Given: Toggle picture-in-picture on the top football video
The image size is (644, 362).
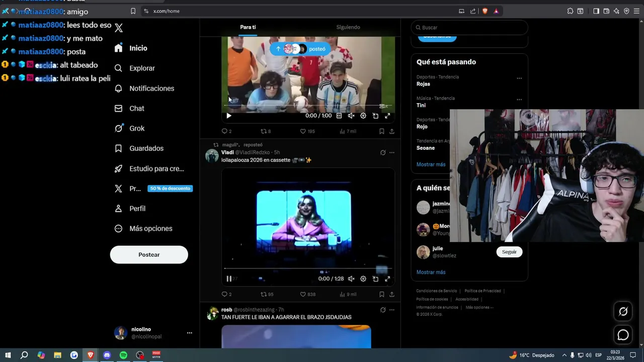Looking at the screenshot, I should [375, 116].
